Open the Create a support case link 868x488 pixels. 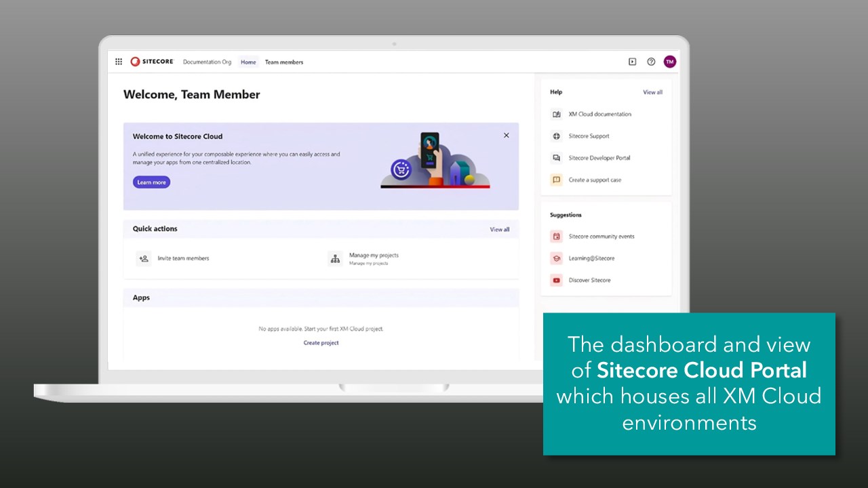pos(595,180)
